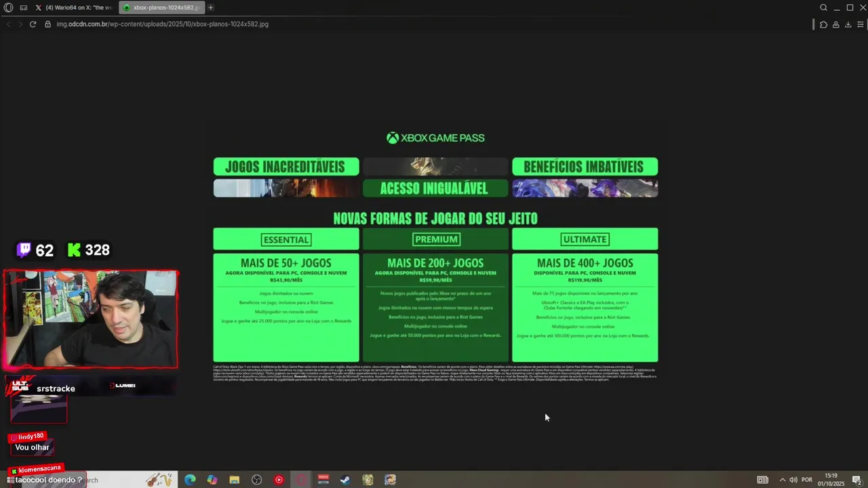Click the site security padlock icon
This screenshot has height=488, width=868.
[47, 24]
